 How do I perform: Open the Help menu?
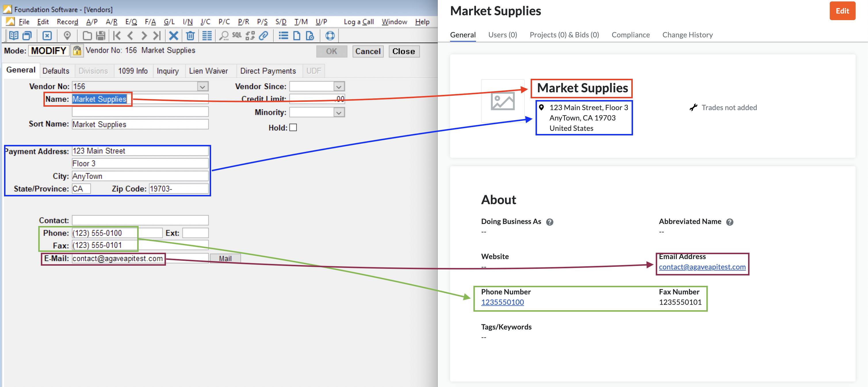422,22
